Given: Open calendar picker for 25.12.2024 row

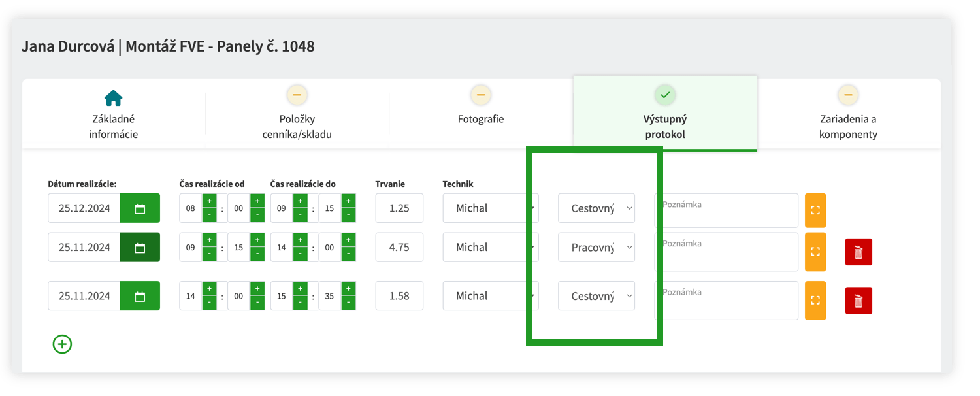Looking at the screenshot, I should point(139,209).
